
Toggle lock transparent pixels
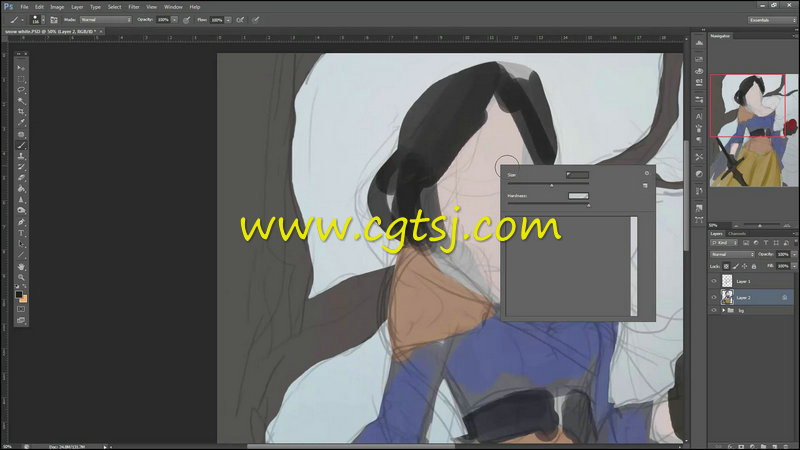tap(726, 266)
